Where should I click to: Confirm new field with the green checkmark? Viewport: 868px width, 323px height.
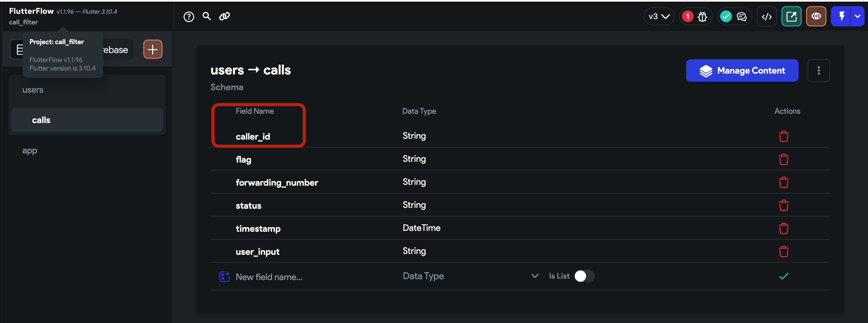784,276
